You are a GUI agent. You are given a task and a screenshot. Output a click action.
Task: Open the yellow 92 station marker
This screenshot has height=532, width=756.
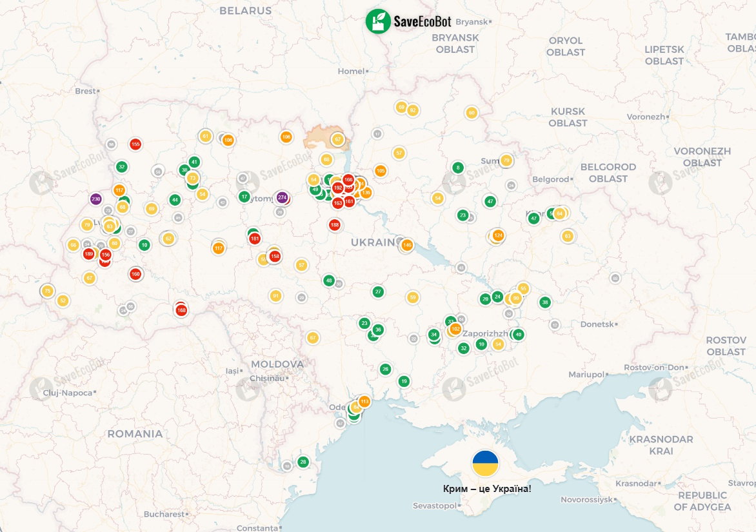(413, 110)
